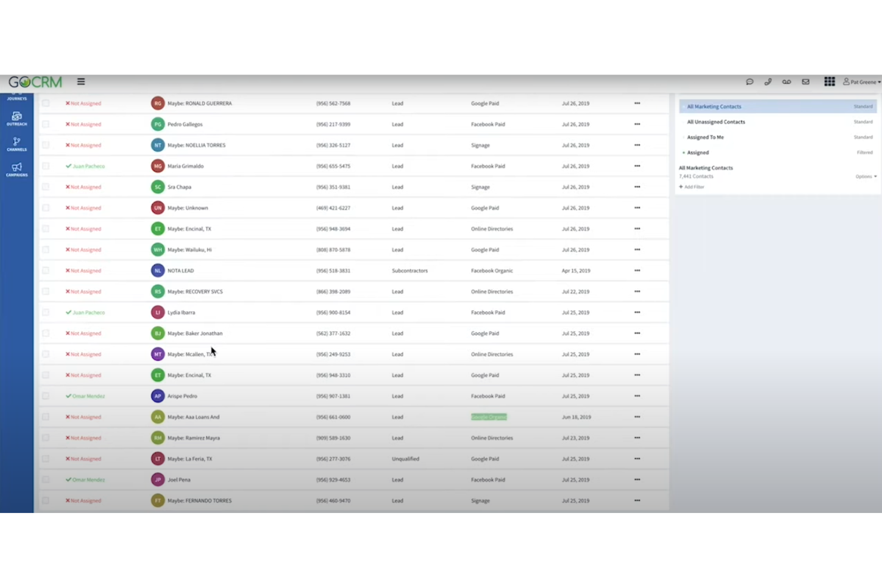Check the checkbox for Maria Grimaldo's row
Viewport: 882px width, 588px height.
[46, 166]
